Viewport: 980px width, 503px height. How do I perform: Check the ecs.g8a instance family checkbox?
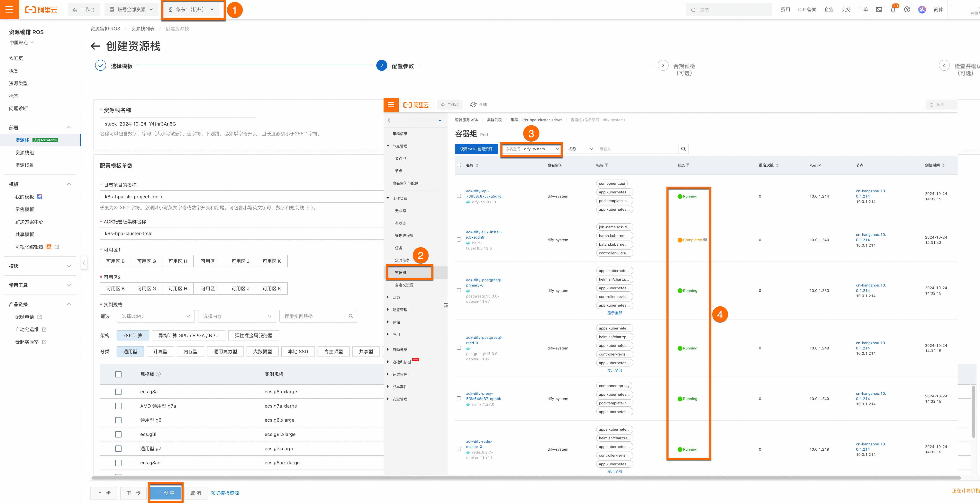pos(118,392)
